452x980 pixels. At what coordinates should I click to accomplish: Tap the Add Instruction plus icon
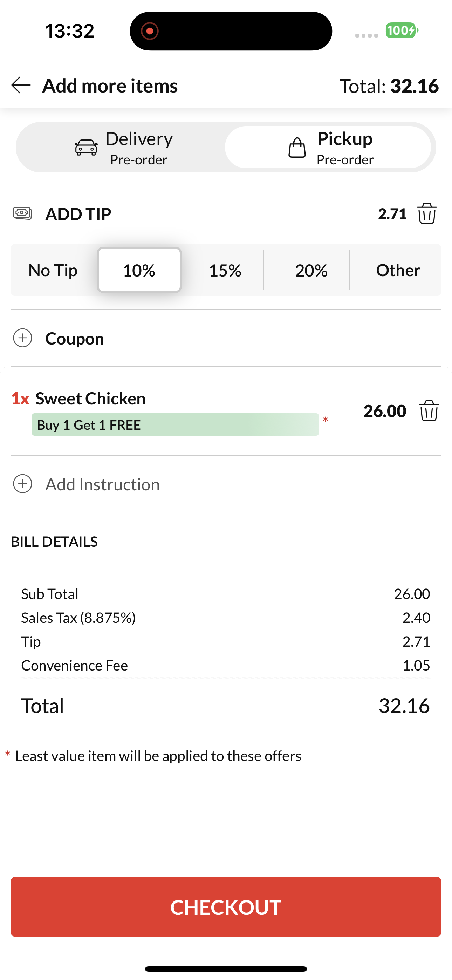(x=22, y=484)
